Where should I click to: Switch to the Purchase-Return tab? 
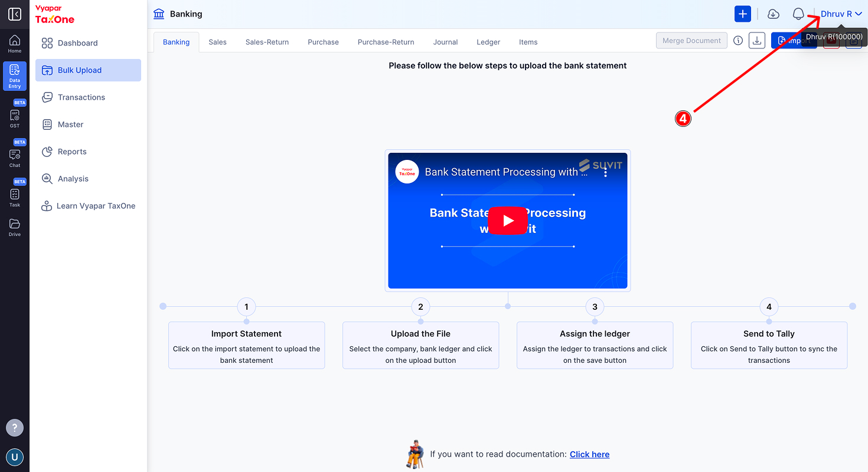386,42
